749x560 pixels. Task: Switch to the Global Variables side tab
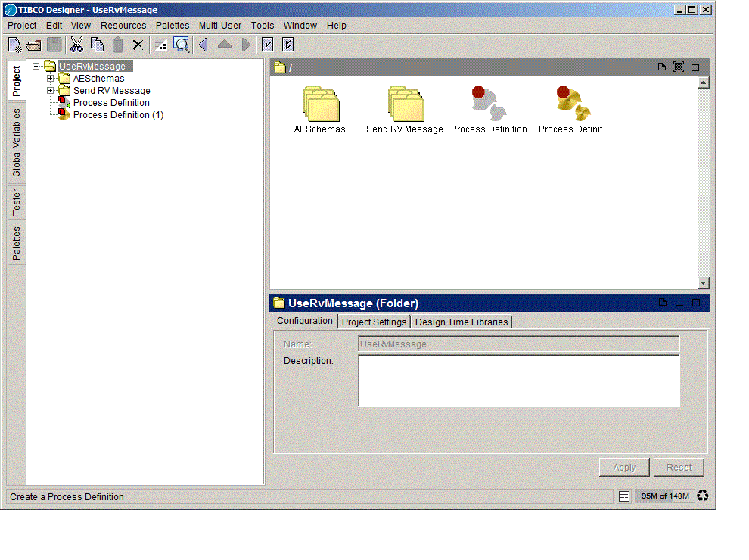[x=16, y=142]
